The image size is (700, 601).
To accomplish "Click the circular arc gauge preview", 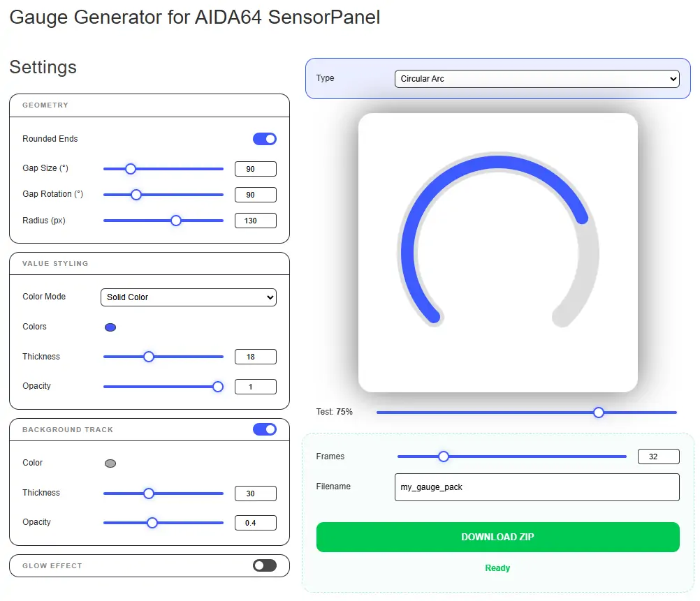I will tap(497, 253).
